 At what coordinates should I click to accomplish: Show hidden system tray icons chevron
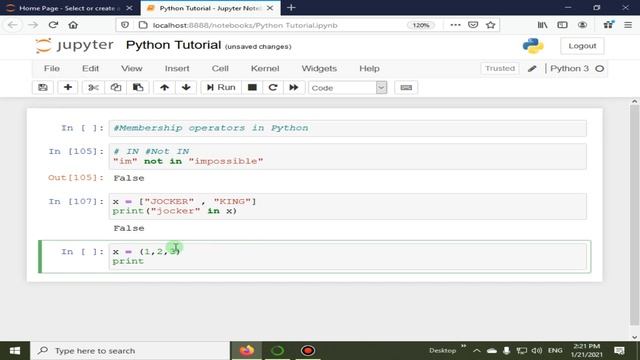pyautogui.click(x=476, y=351)
